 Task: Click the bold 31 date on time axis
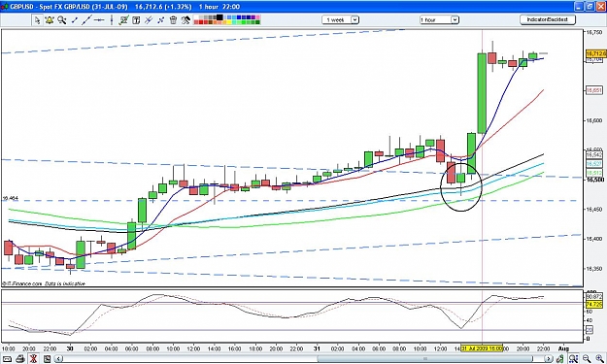point(317,348)
